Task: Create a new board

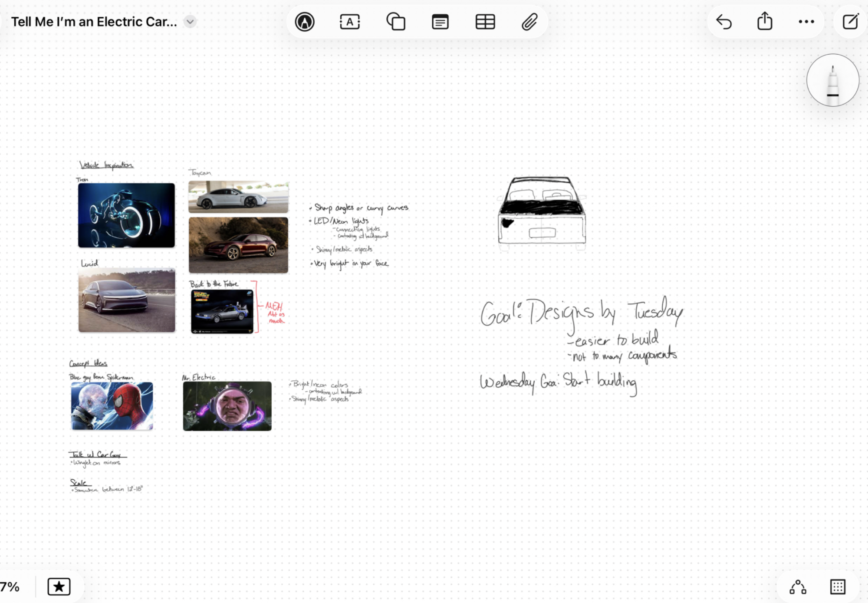Action: [x=850, y=22]
